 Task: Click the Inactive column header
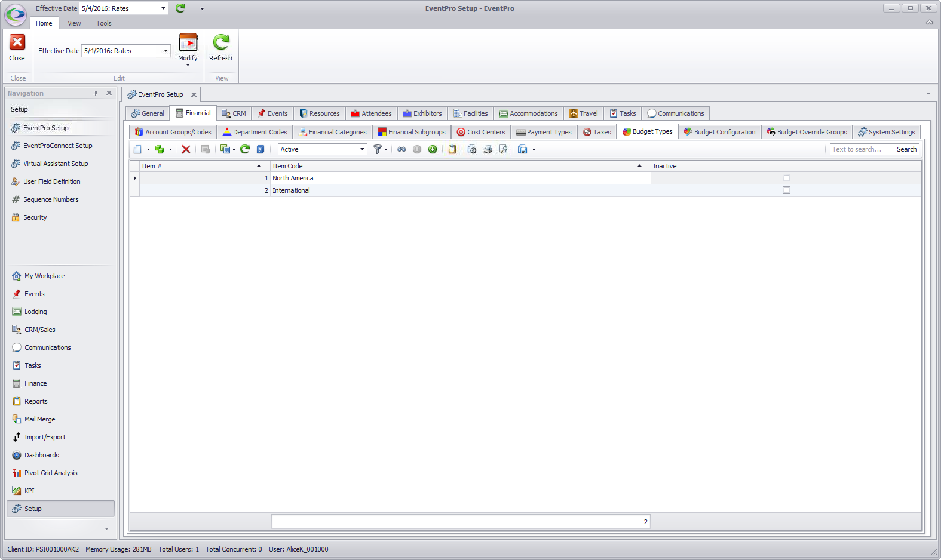786,166
